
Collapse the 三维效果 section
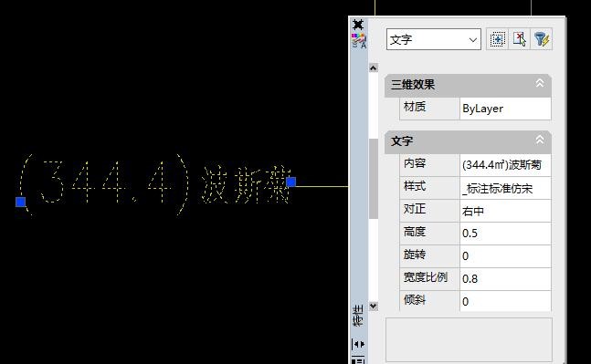540,83
